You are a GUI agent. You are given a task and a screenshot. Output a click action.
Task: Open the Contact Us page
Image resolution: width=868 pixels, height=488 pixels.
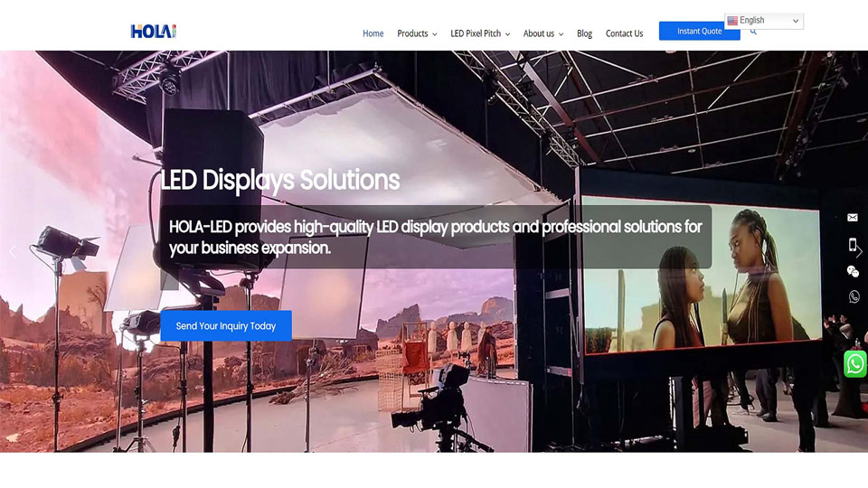click(624, 33)
